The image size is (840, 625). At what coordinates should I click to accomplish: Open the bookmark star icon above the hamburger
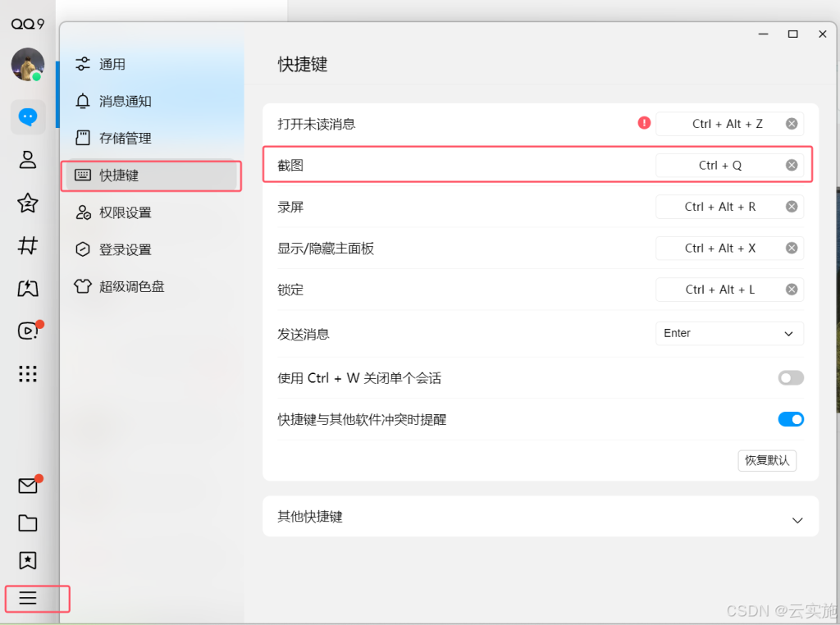click(x=27, y=560)
